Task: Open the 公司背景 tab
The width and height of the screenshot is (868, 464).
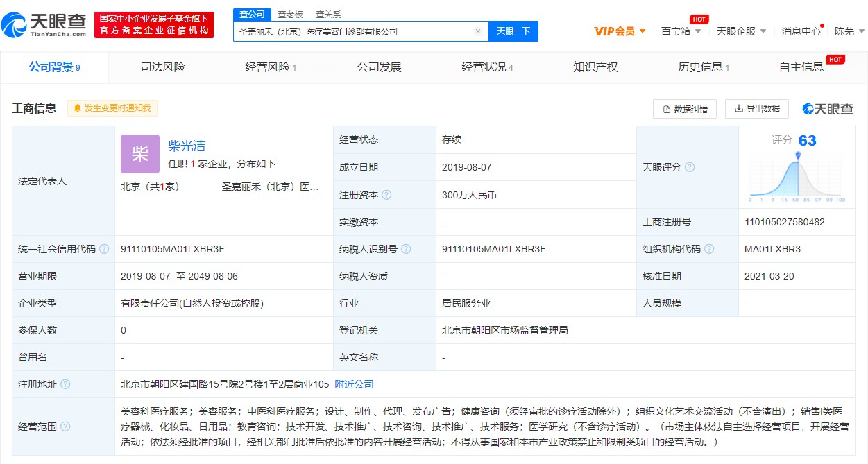Action: coord(54,67)
